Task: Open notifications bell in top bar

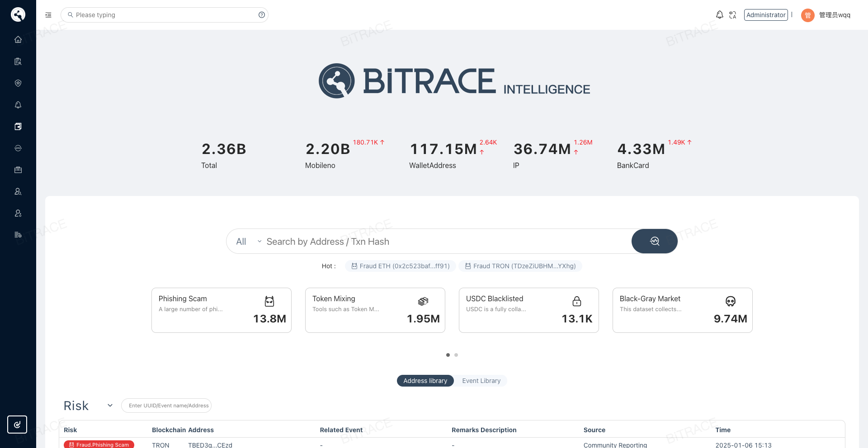Action: point(720,15)
